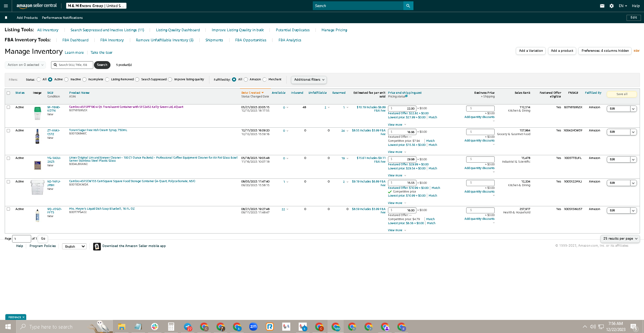Click the Save all button

pyautogui.click(x=622, y=94)
